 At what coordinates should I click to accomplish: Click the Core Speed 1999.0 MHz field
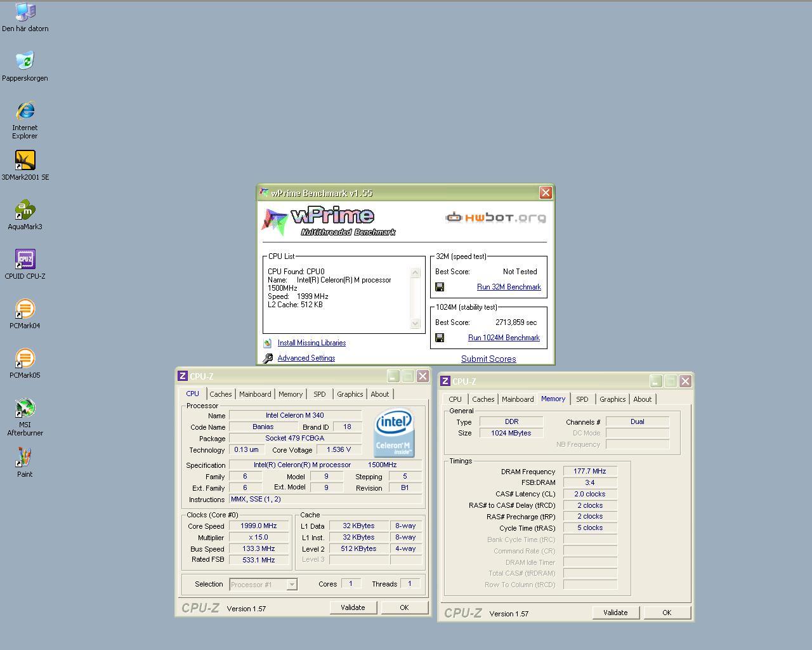258,526
